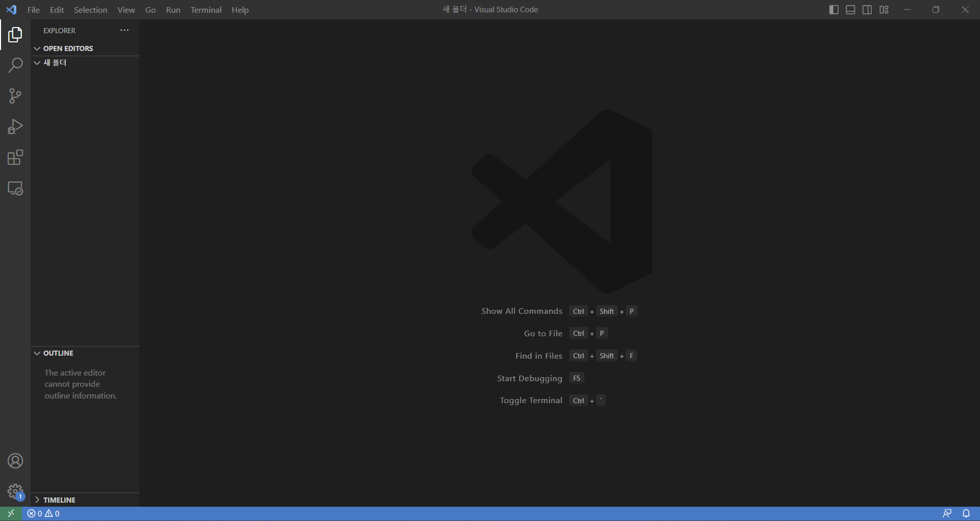The width and height of the screenshot is (980, 521).
Task: Open the Explorer view in activity bar
Action: (15, 35)
